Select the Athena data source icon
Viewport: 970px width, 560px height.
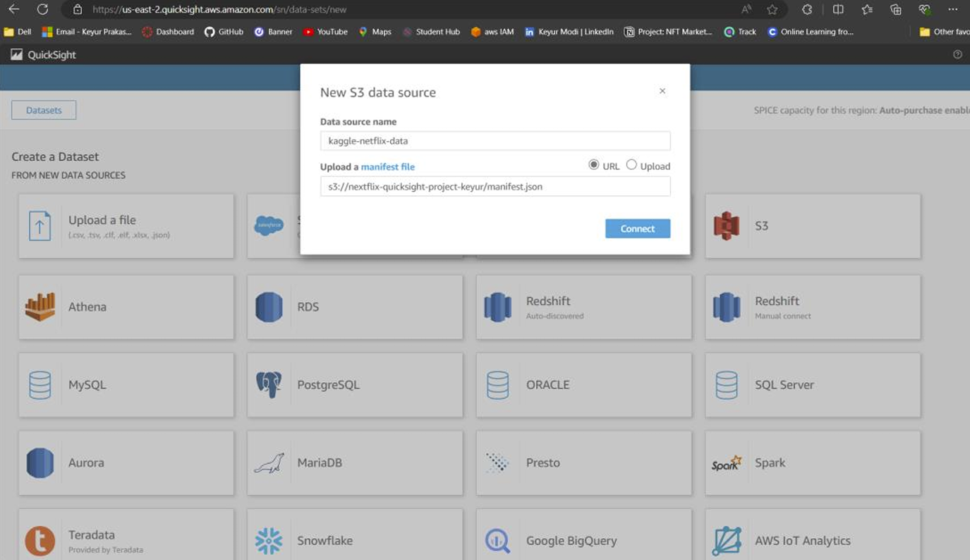(x=40, y=307)
